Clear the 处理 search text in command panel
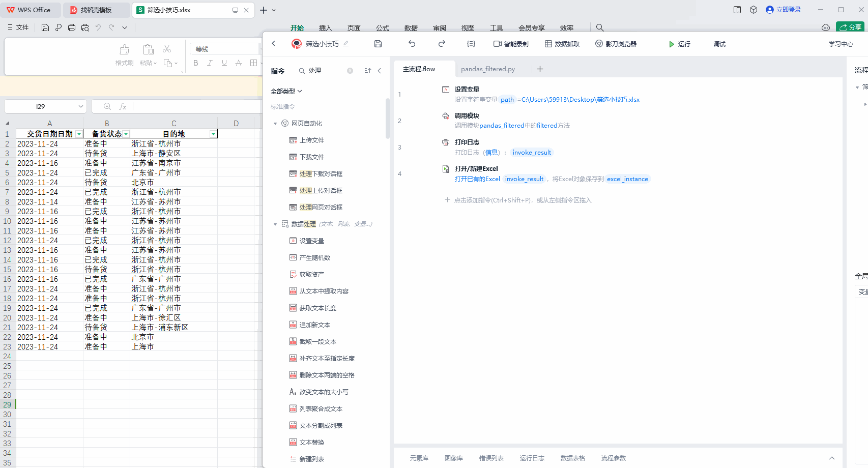The image size is (868, 468). (350, 71)
